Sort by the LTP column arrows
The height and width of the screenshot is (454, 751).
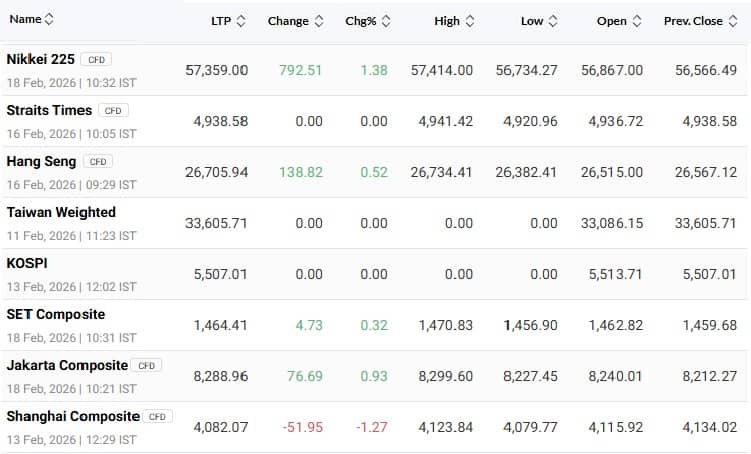pos(241,21)
